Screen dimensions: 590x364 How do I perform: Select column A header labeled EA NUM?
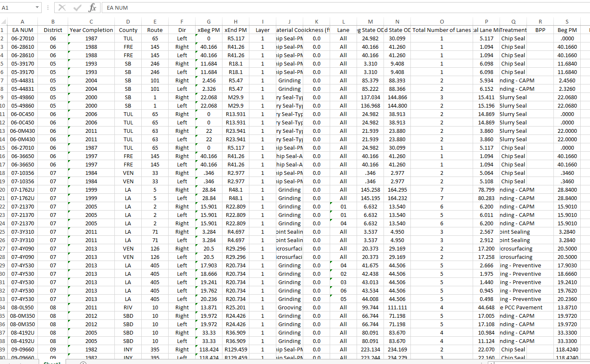[22, 21]
